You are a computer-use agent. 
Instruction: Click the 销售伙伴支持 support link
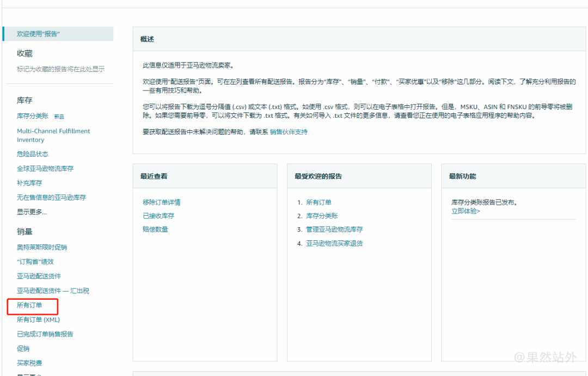tap(289, 132)
